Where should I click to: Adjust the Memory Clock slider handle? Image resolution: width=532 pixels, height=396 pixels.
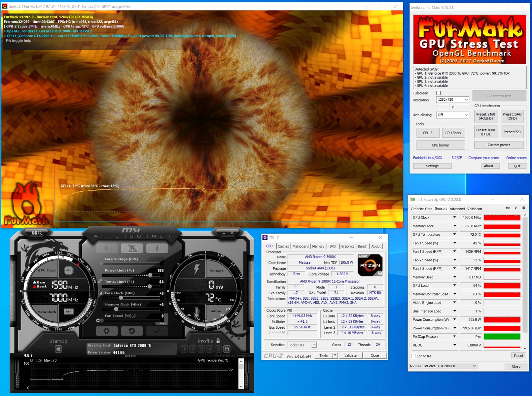pyautogui.click(x=116, y=309)
